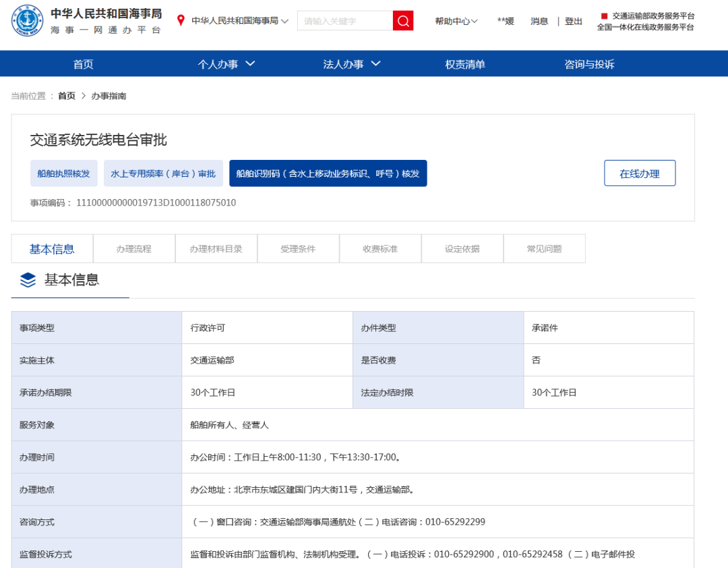The width and height of the screenshot is (728, 568).
Task: Click the red location pin icon
Action: click(x=181, y=20)
